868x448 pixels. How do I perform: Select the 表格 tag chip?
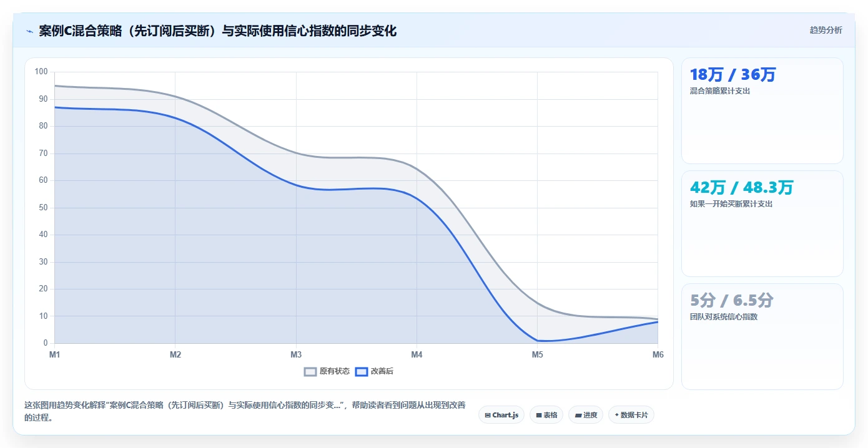coord(546,415)
